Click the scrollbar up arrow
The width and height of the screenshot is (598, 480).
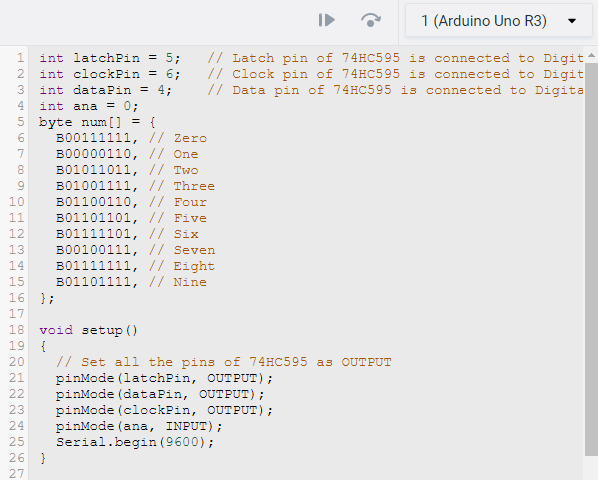coord(591,56)
